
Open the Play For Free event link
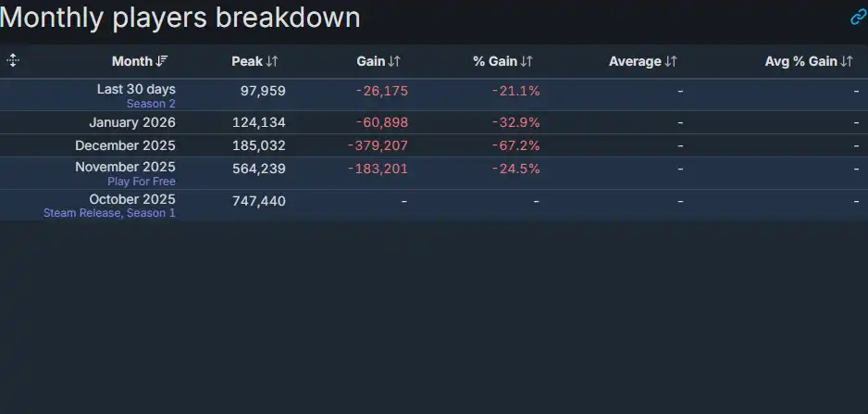click(142, 182)
